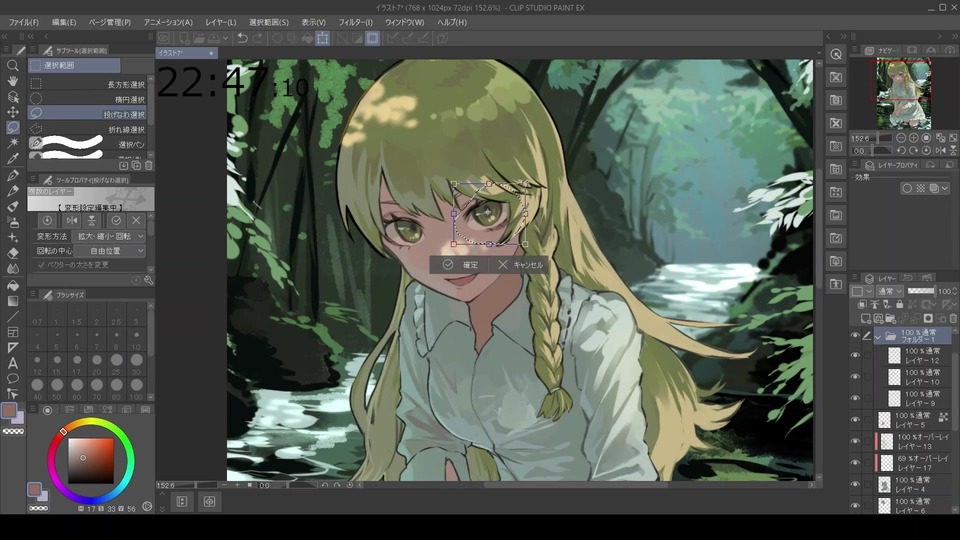This screenshot has height=540, width=960.
Task: Flip view horizontally in Navigator
Action: [940, 150]
